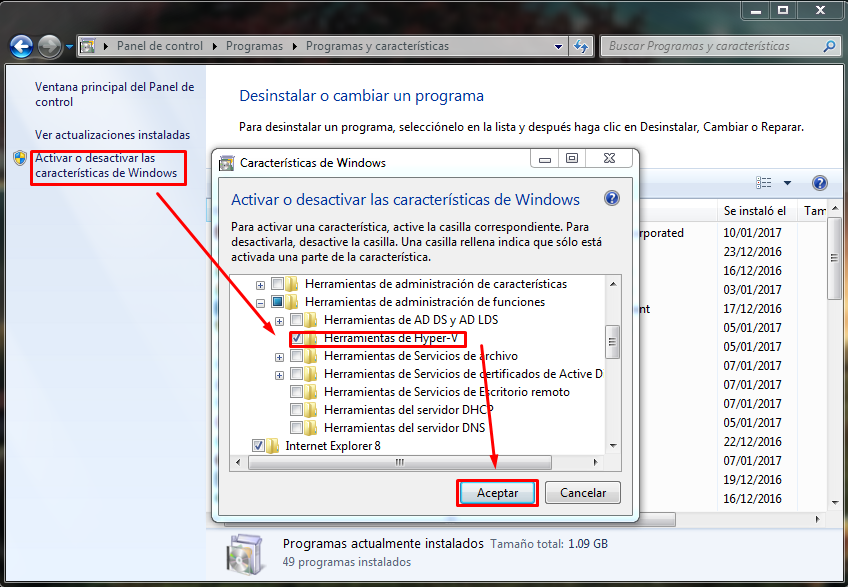Select the Herramientas de administración de características label
Viewport: 848px width, 587px height.
(436, 284)
